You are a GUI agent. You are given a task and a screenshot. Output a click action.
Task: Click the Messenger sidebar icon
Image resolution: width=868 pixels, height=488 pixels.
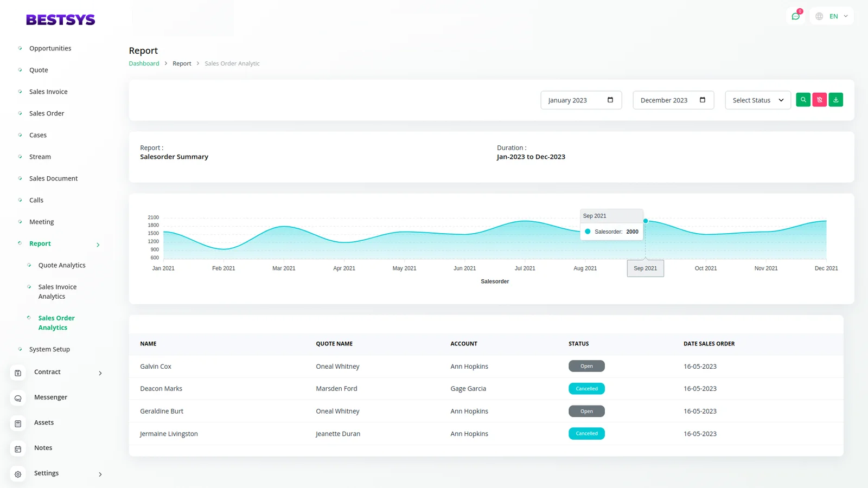18,399
